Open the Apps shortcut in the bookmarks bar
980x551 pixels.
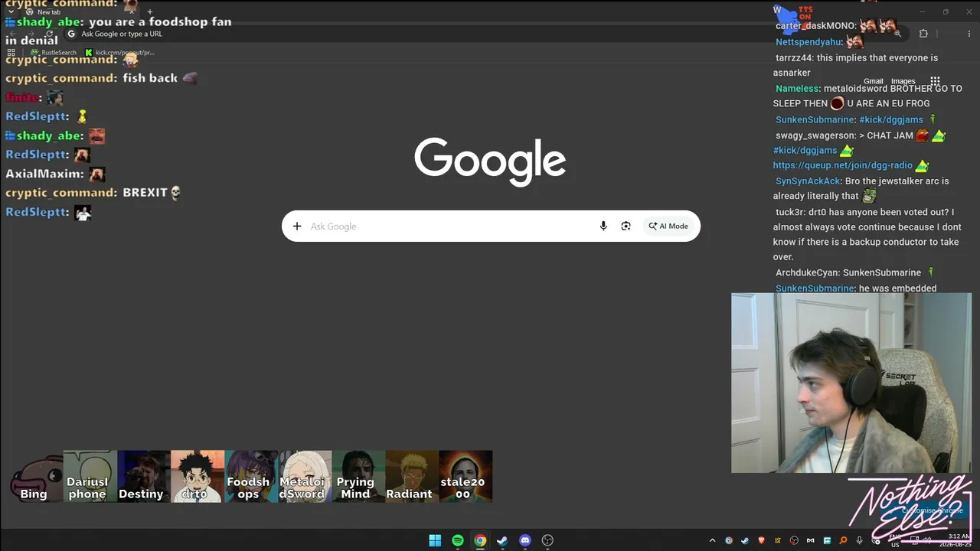pyautogui.click(x=11, y=53)
